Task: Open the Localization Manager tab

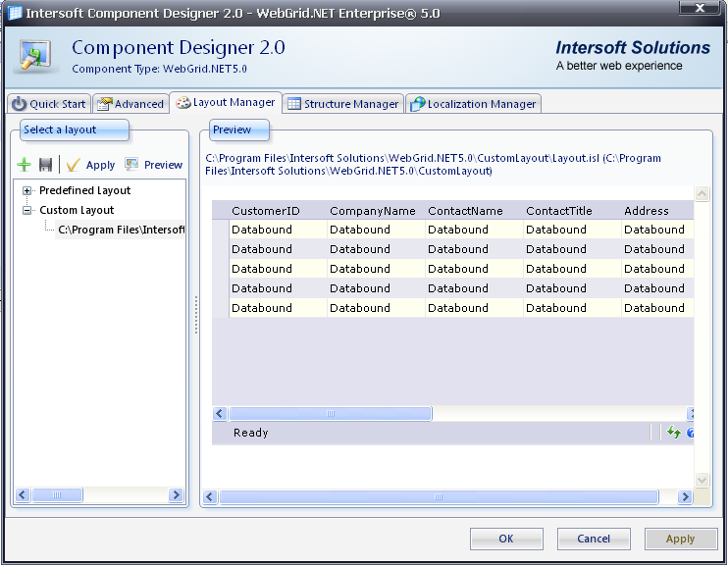Action: [474, 104]
